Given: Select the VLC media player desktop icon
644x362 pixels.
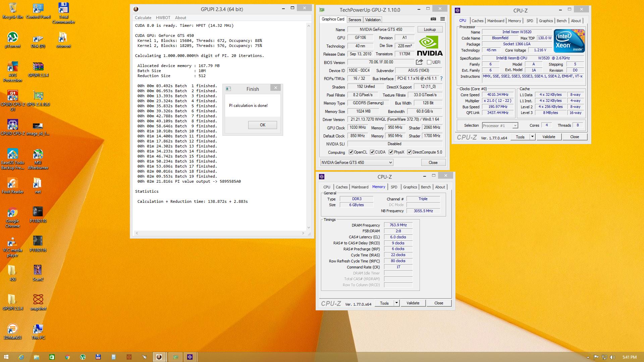Looking at the screenshot, I should tap(12, 247).
